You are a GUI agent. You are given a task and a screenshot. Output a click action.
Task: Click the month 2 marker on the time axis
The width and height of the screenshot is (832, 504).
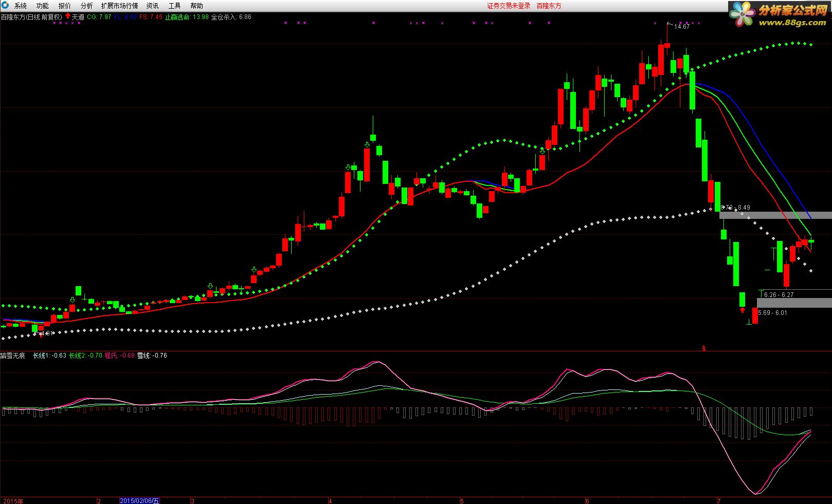(x=99, y=501)
